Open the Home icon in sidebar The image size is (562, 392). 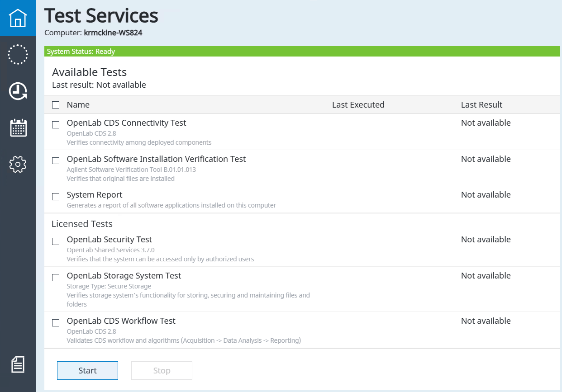18,18
